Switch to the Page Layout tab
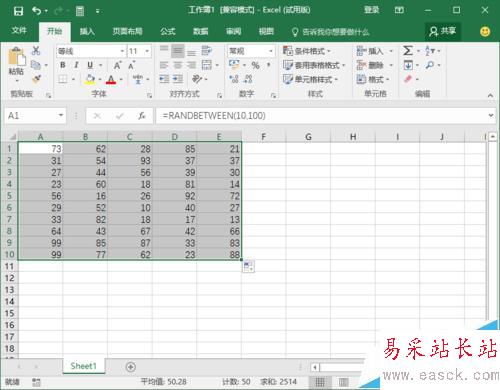Screen dimensions: 500x390 (x=127, y=31)
